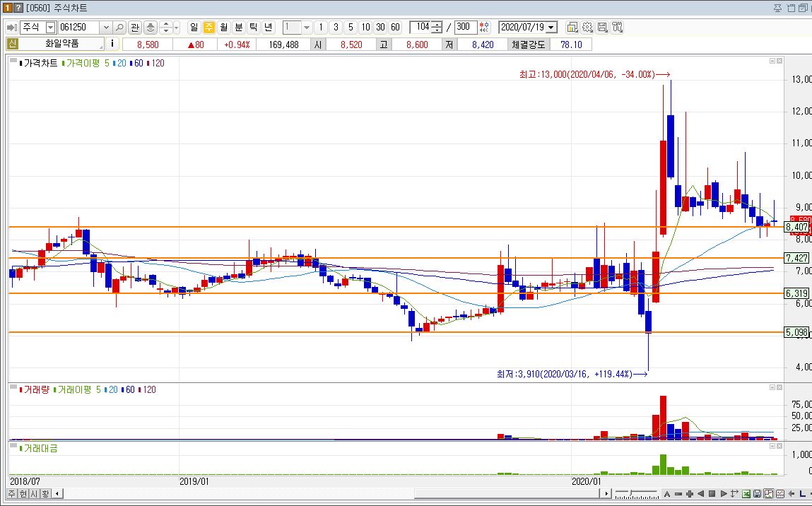Click the stock code search magnifier icon
Image resolution: width=812 pixels, height=506 pixels.
coord(119,28)
